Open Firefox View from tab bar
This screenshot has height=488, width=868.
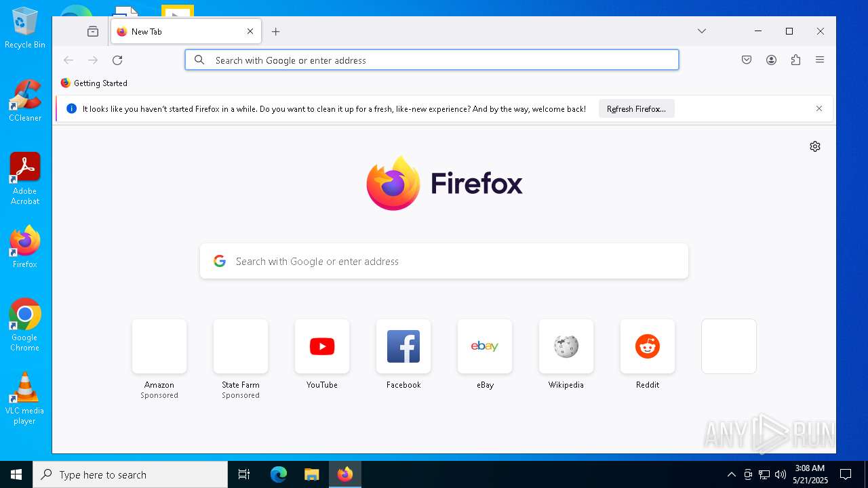pos(93,31)
